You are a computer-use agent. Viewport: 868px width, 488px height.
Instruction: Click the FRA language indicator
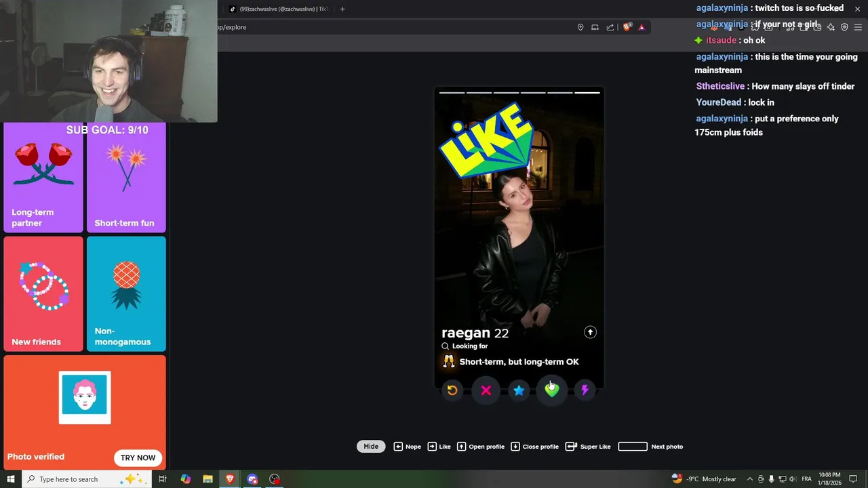coord(806,479)
